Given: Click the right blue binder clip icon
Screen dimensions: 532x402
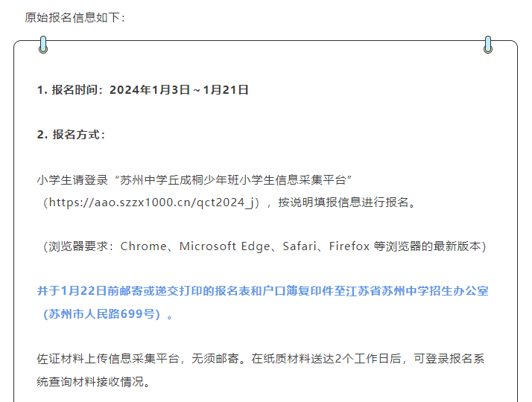Looking at the screenshot, I should point(488,45).
